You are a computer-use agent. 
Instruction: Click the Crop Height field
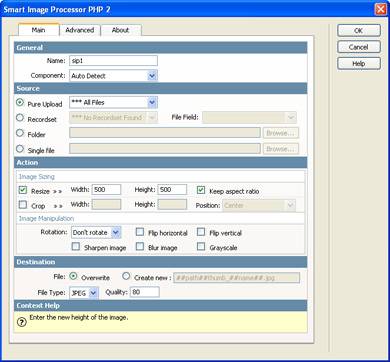(172, 205)
